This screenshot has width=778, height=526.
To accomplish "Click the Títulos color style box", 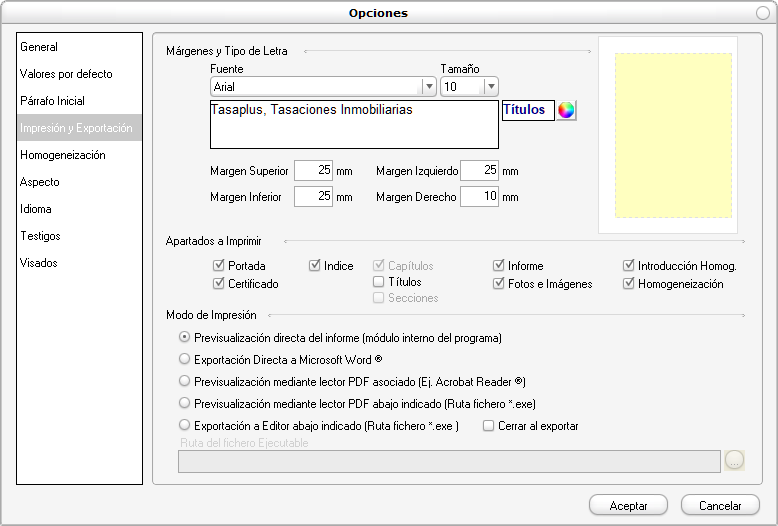I will point(526,110).
